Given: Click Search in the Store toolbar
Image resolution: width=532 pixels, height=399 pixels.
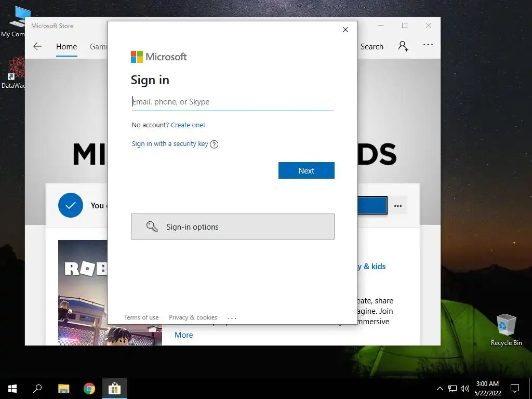Looking at the screenshot, I should 372,46.
